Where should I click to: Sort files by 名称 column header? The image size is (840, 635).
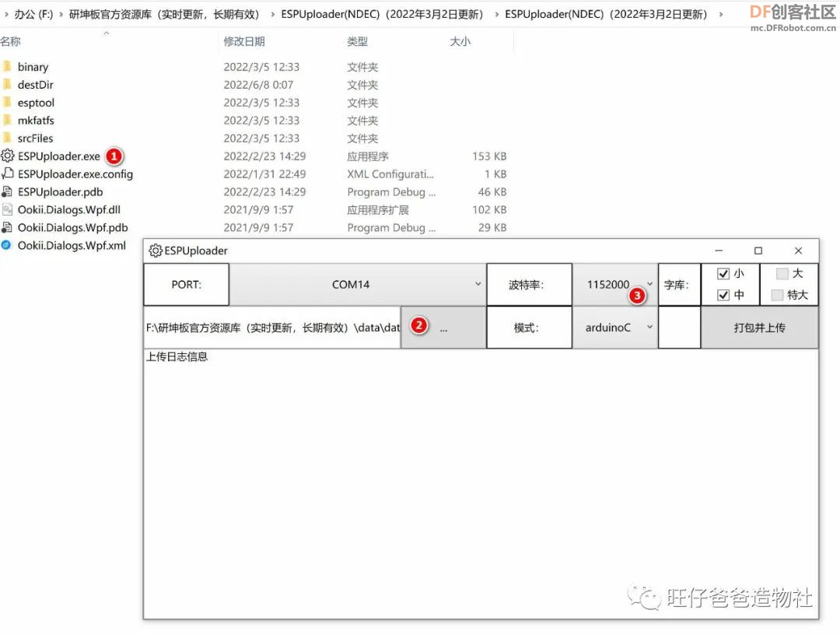[11, 41]
